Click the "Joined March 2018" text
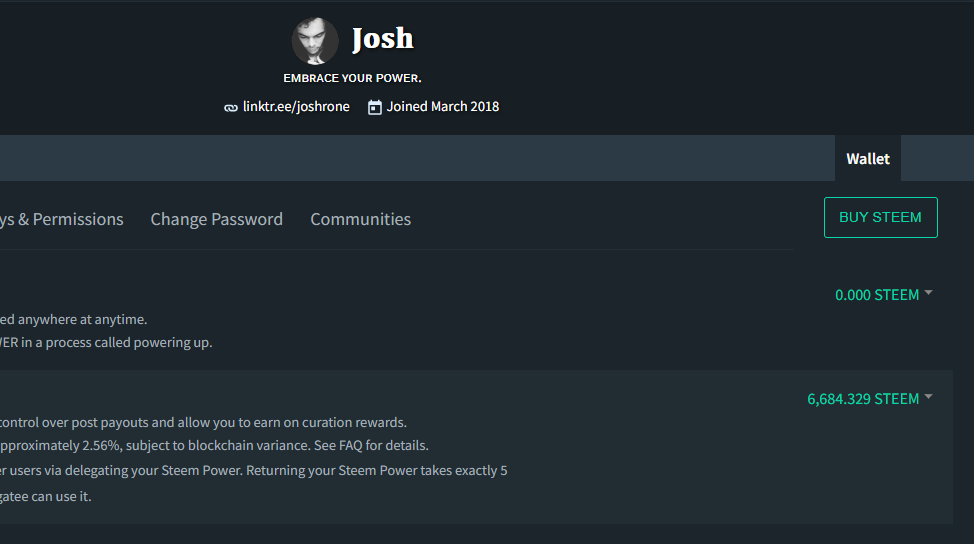974x544 pixels. (x=443, y=107)
